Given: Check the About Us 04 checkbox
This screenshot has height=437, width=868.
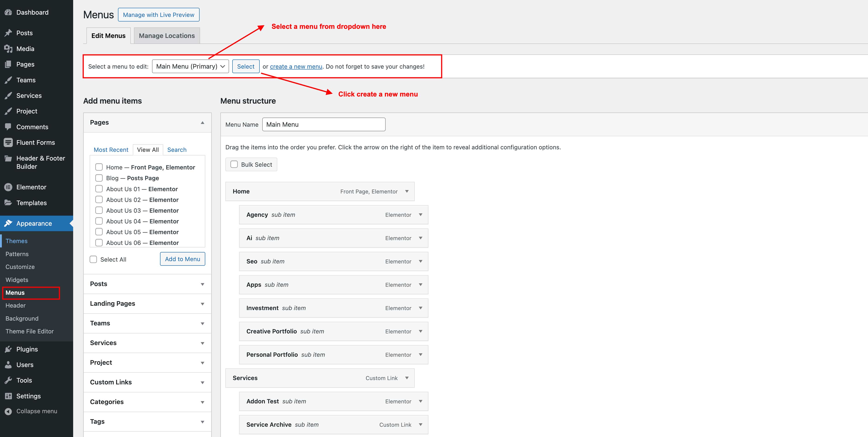Looking at the screenshot, I should 99,221.
